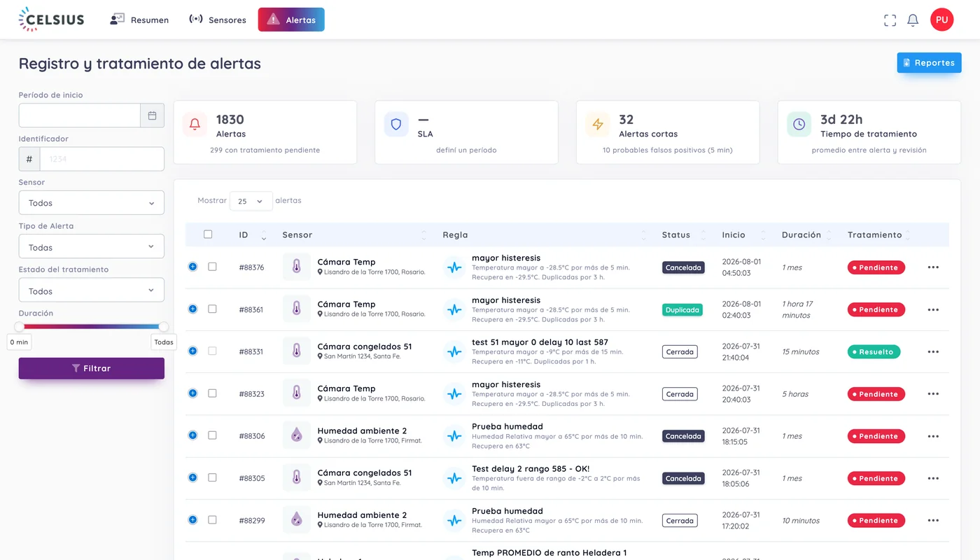The height and width of the screenshot is (560, 980).
Task: Open the notifications bell
Action: pyautogui.click(x=913, y=20)
